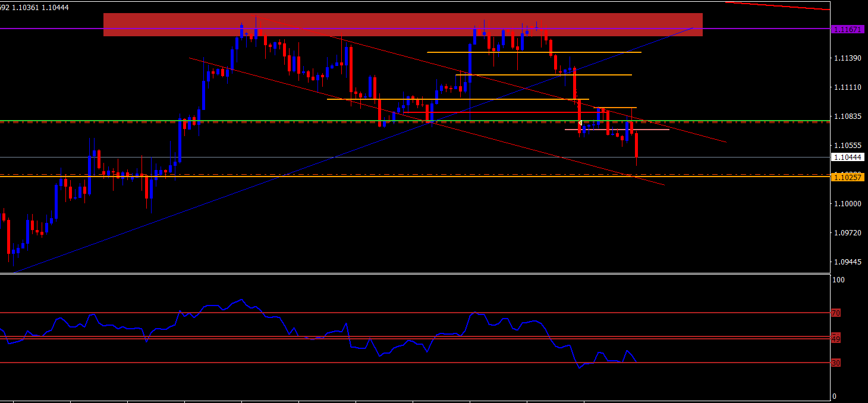Click the small arrow marker on the candle
Viewport: 868px width, 403px height.
point(580,122)
